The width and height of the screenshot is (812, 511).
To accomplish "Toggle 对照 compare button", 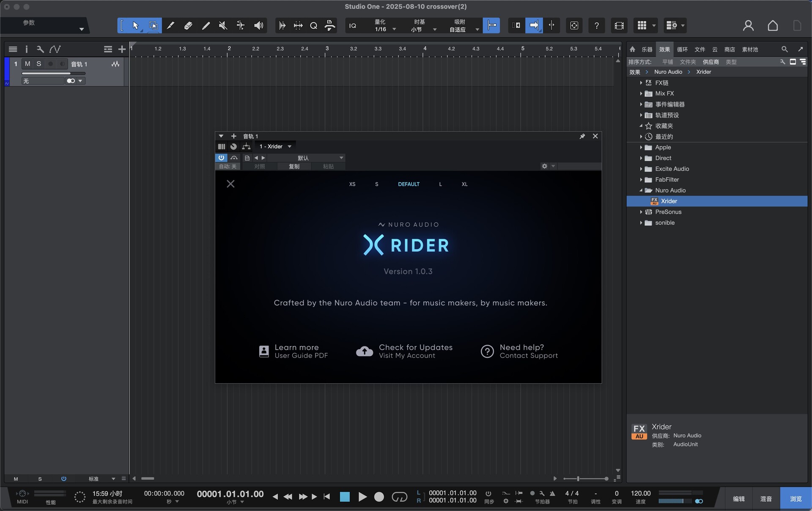I will click(259, 166).
